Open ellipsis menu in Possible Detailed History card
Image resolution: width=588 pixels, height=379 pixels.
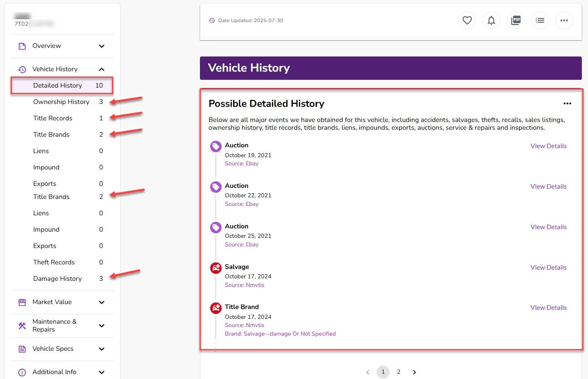tap(567, 104)
